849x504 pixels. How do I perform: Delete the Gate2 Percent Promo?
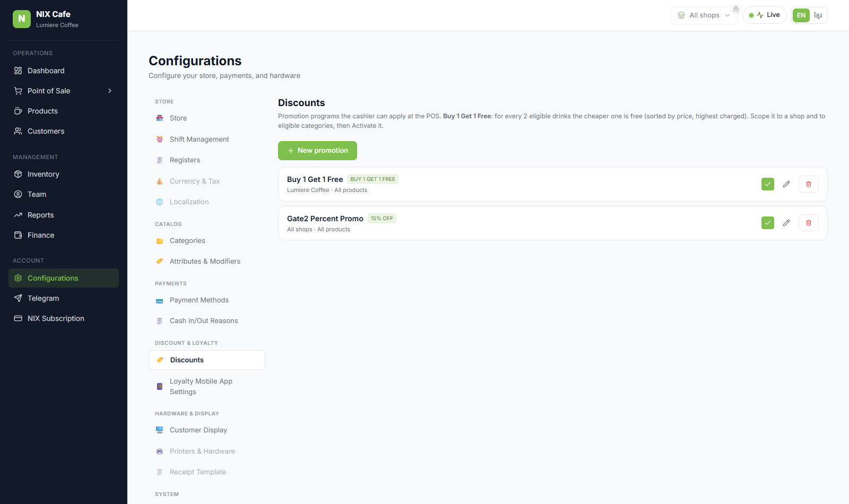809,223
